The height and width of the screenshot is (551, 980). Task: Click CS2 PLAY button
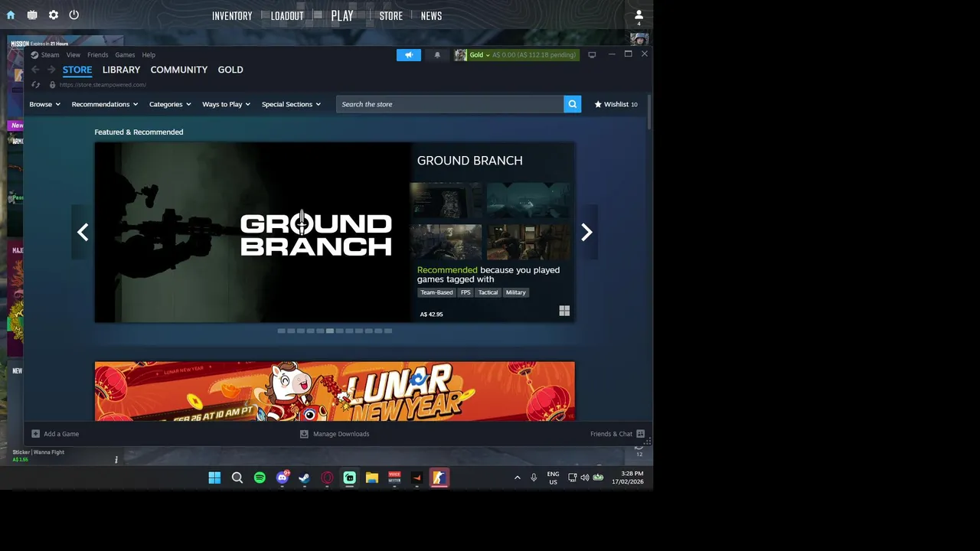(x=342, y=16)
